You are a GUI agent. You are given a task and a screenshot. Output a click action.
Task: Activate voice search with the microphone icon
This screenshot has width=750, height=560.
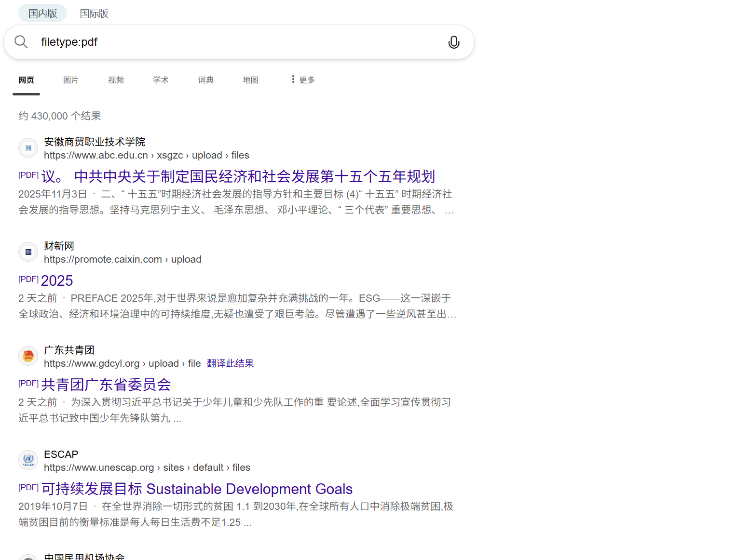[x=454, y=42]
